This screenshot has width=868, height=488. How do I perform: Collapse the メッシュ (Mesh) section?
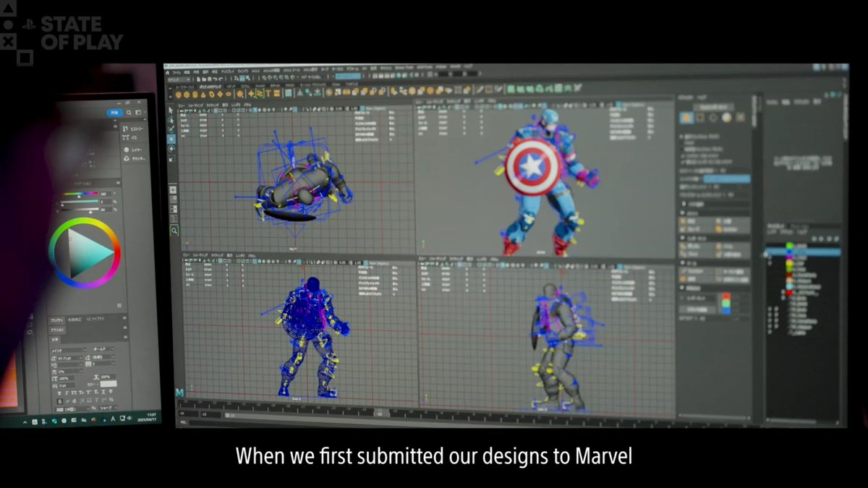click(684, 213)
